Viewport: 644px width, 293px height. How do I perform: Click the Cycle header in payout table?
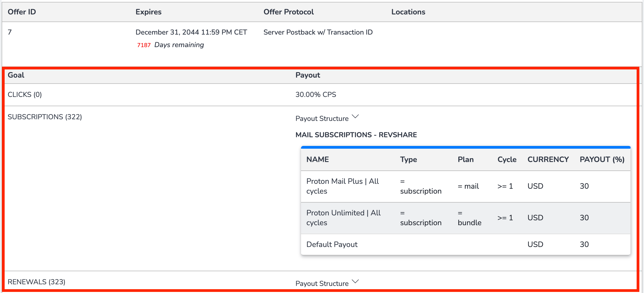[x=507, y=160]
